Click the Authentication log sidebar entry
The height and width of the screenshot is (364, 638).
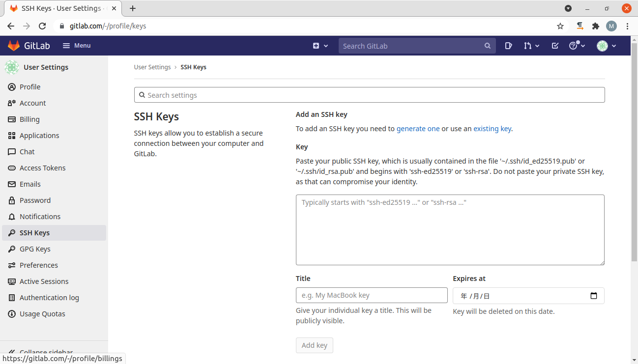pos(49,297)
